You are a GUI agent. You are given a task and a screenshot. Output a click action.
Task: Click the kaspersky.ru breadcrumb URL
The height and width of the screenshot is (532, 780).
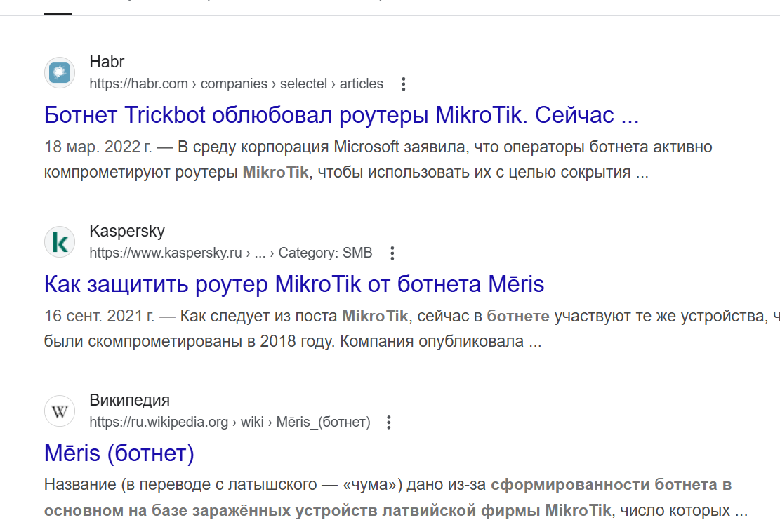pos(230,253)
